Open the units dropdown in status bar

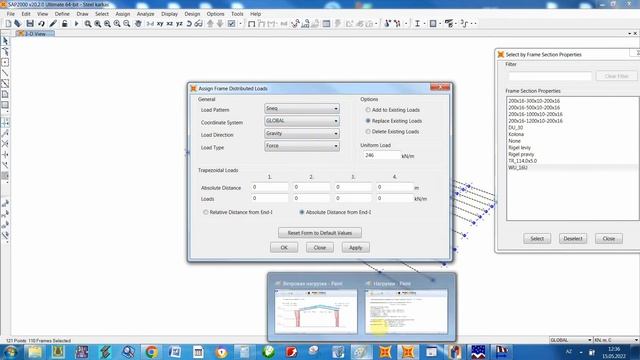(616, 340)
